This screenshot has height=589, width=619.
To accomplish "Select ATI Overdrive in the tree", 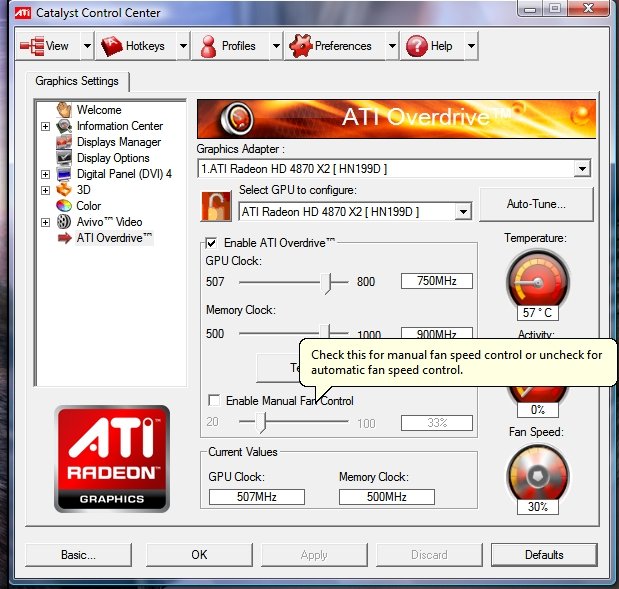I will 114,238.
